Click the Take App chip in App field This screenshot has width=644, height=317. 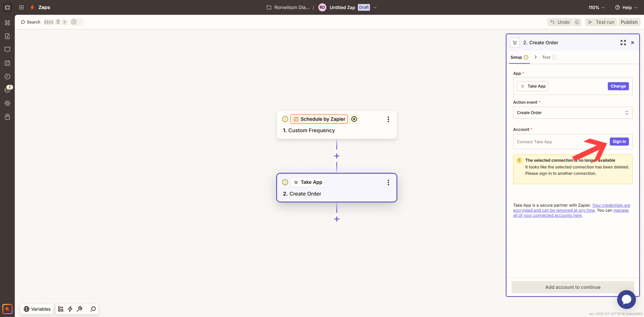pyautogui.click(x=533, y=86)
